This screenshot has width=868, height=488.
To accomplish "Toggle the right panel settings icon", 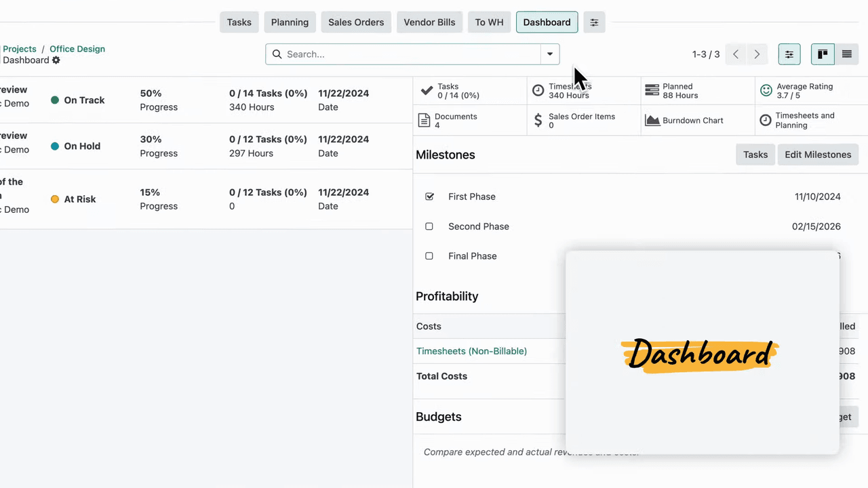I will point(789,54).
